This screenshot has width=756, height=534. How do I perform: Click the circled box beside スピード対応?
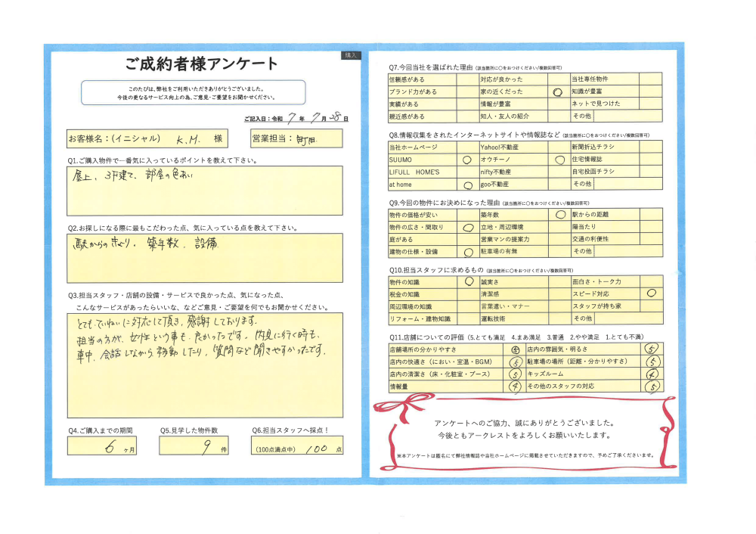[651, 293]
